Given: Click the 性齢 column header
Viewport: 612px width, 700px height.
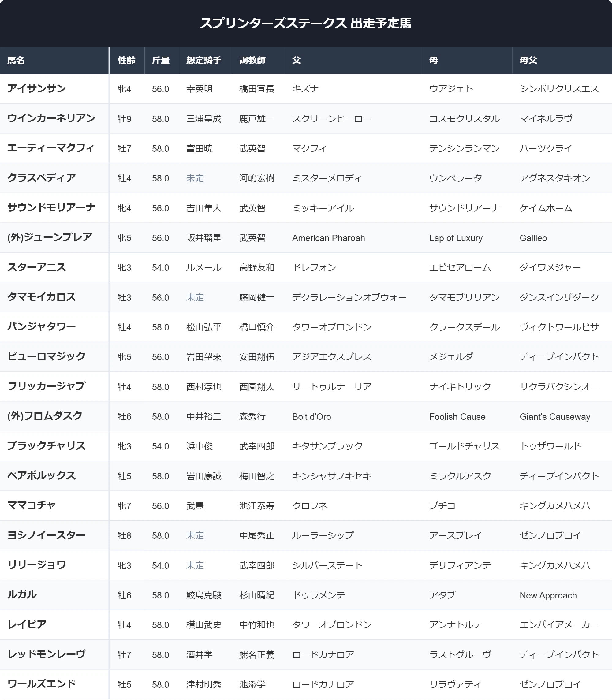Looking at the screenshot, I should tap(127, 61).
